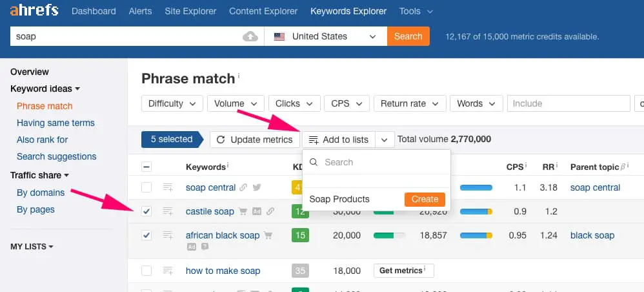The image size is (644, 292).
Task: Go to Dashboard in top navigation
Action: tap(94, 11)
